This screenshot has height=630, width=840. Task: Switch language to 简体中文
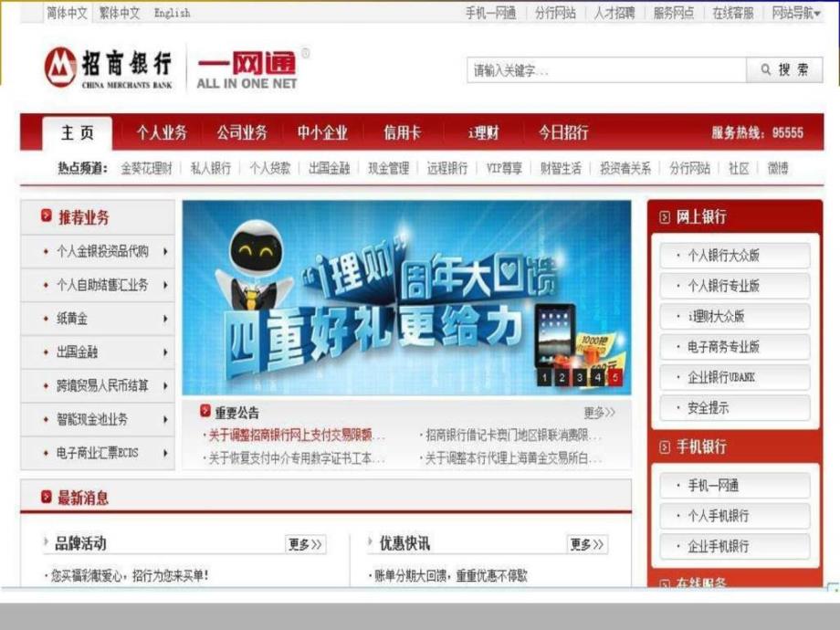(67, 13)
